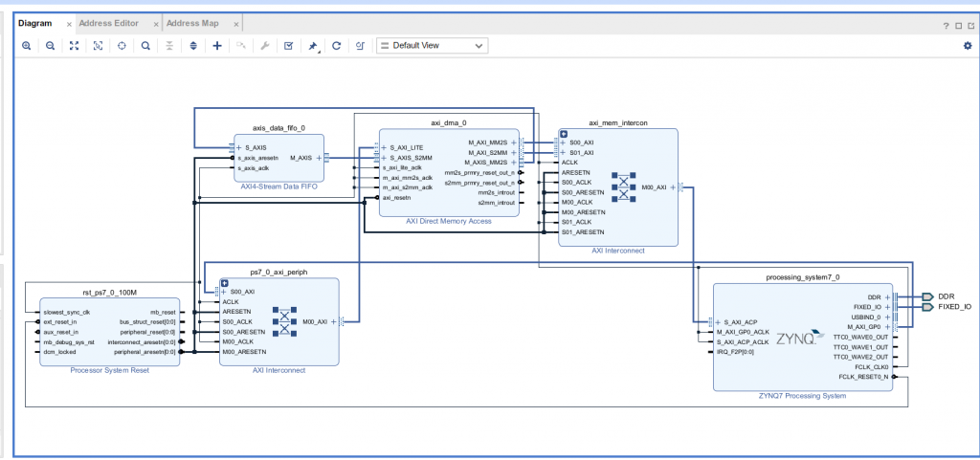
Task: Expand the S01_AXI interface pin
Action: click(564, 152)
